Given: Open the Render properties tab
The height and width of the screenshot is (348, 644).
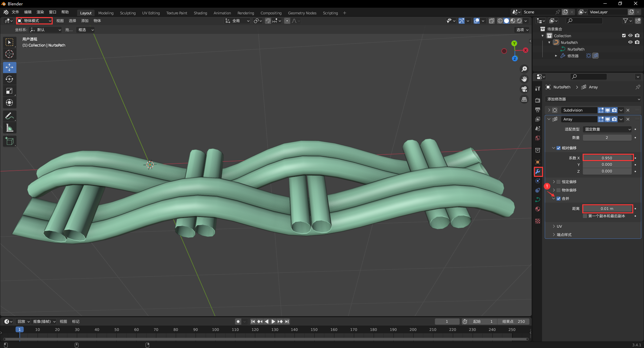Looking at the screenshot, I should [x=538, y=100].
